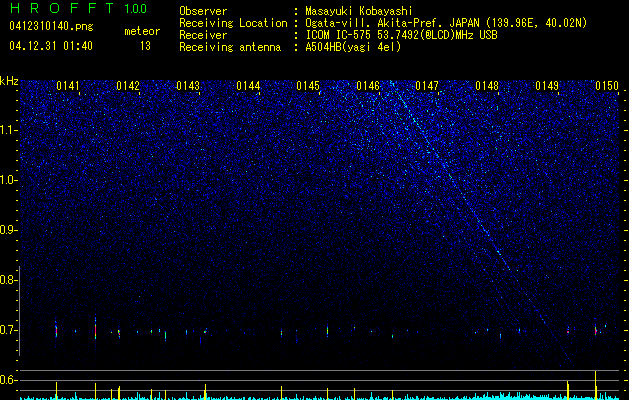Select the filename 0412310140.png

51,26
